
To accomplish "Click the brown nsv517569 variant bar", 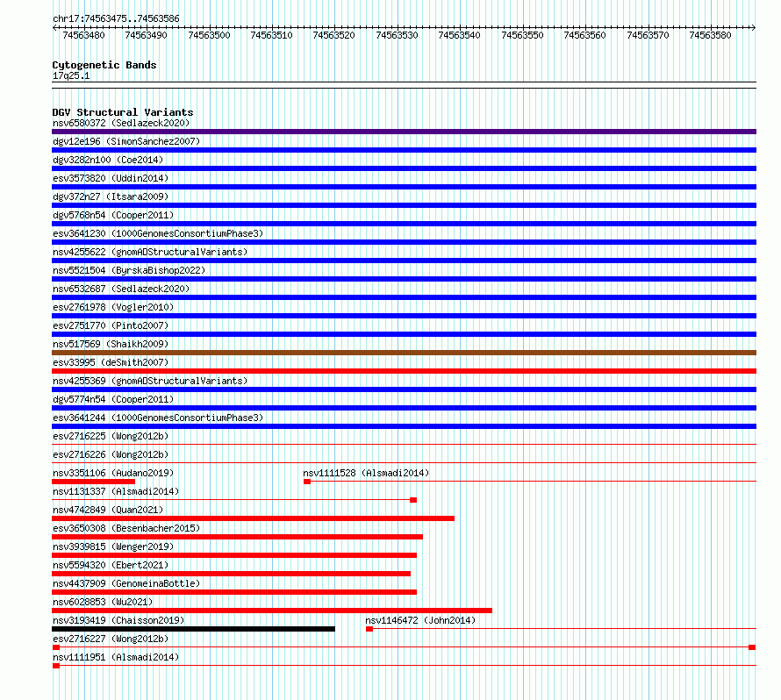I will point(404,353).
